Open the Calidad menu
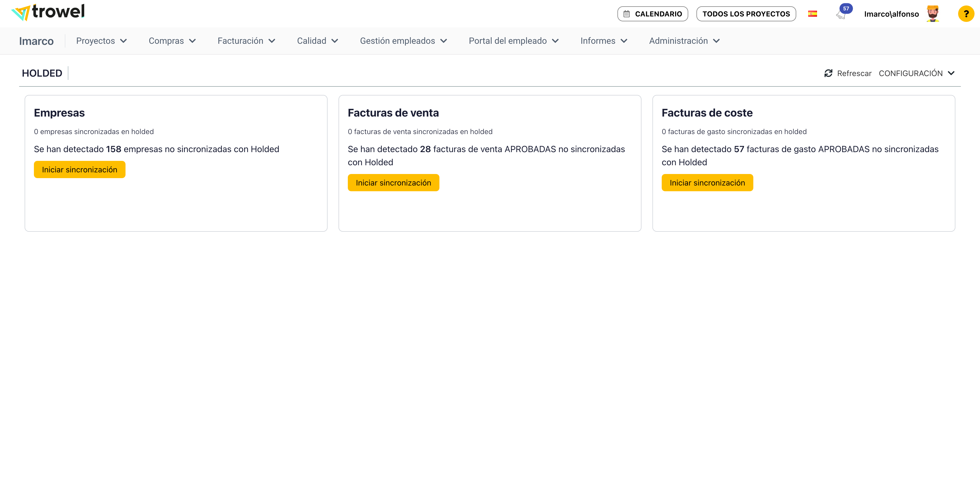 click(x=317, y=41)
